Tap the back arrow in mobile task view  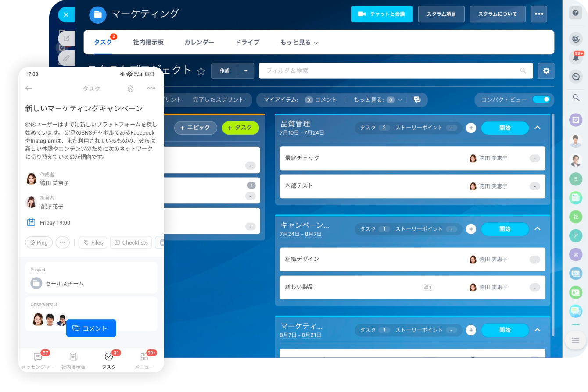[29, 89]
